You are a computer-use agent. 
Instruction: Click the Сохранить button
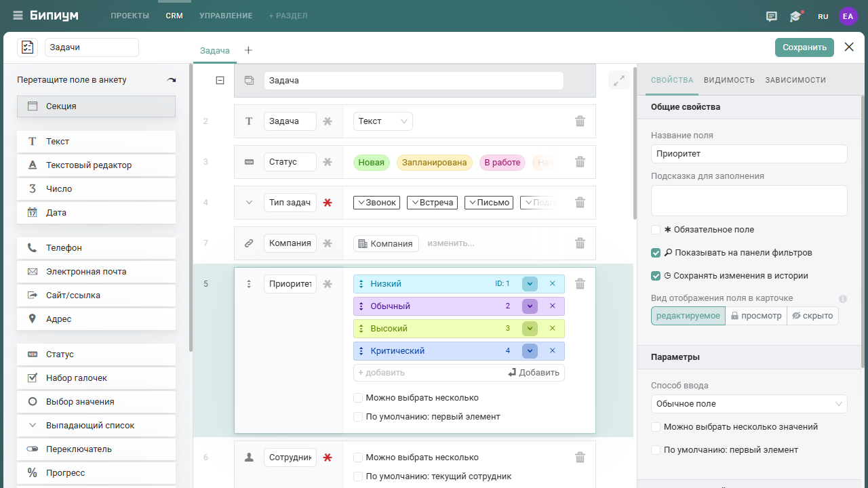(804, 47)
